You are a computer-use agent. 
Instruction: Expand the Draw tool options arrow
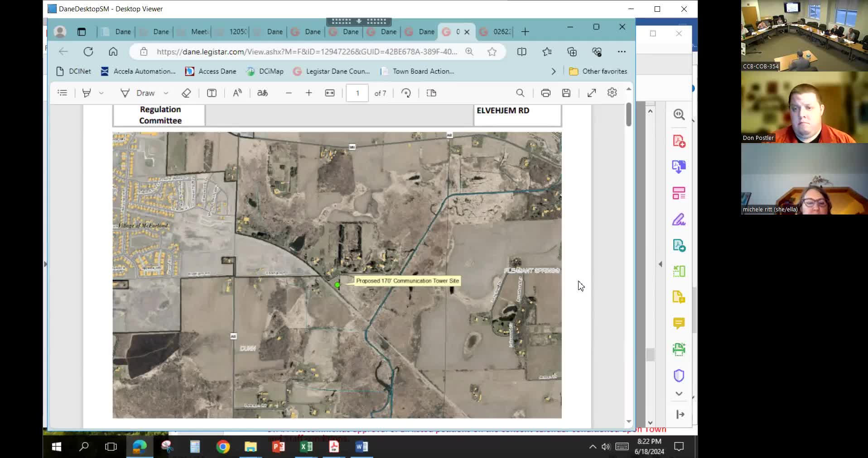point(166,93)
